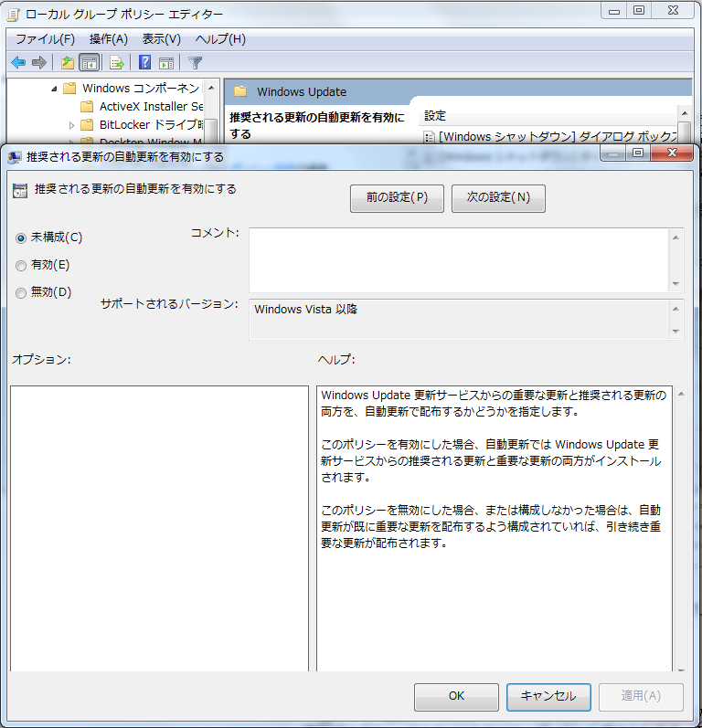
Task: Select the ActiveX Installer Se tree item
Action: pyautogui.click(x=151, y=107)
